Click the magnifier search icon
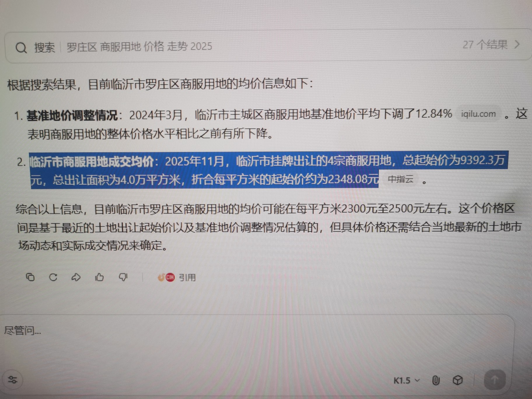532x399 pixels. pos(21,48)
